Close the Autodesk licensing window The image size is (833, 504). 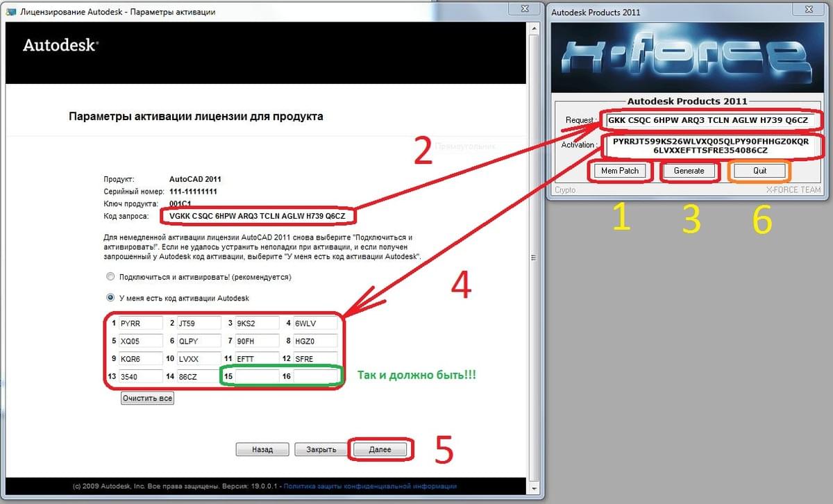click(x=525, y=8)
